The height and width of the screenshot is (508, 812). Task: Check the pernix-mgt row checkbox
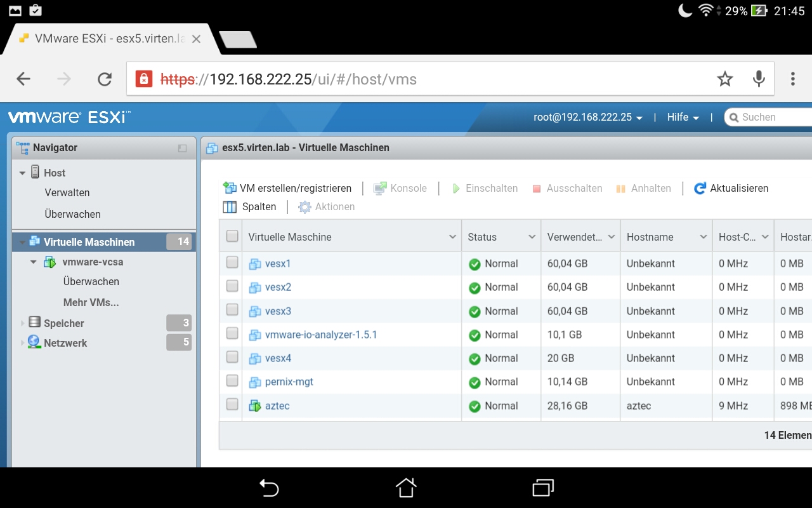click(232, 380)
